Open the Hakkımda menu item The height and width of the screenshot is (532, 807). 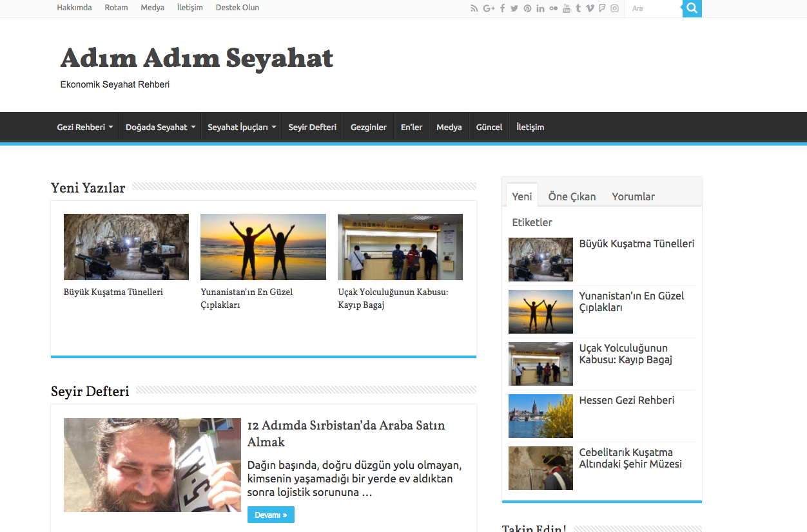click(x=73, y=8)
